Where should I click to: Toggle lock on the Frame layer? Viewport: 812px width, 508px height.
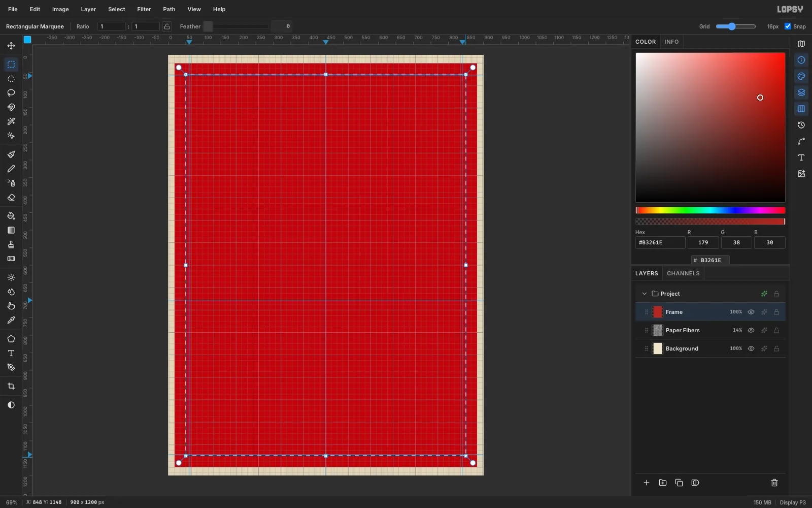[x=776, y=312]
